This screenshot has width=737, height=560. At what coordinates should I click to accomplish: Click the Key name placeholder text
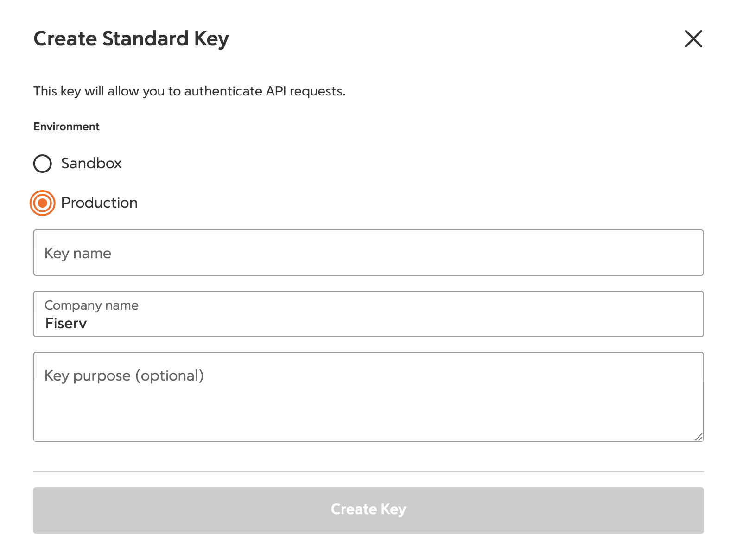click(x=78, y=254)
